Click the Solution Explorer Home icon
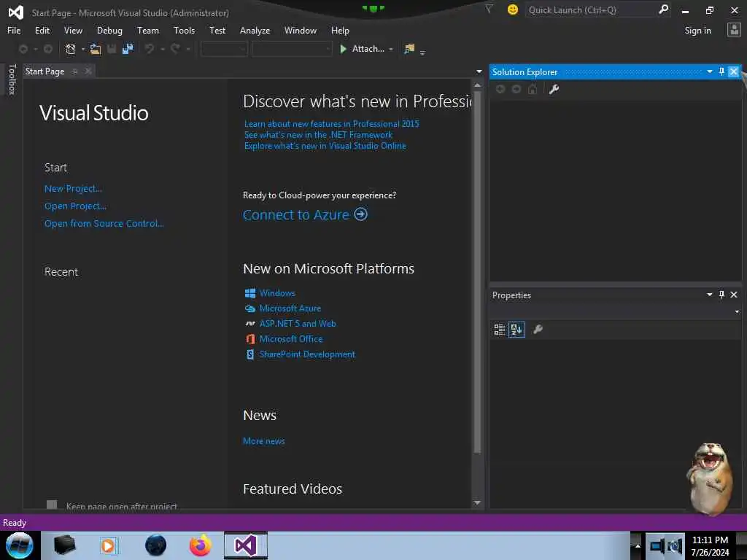The height and width of the screenshot is (560, 747). (x=533, y=89)
